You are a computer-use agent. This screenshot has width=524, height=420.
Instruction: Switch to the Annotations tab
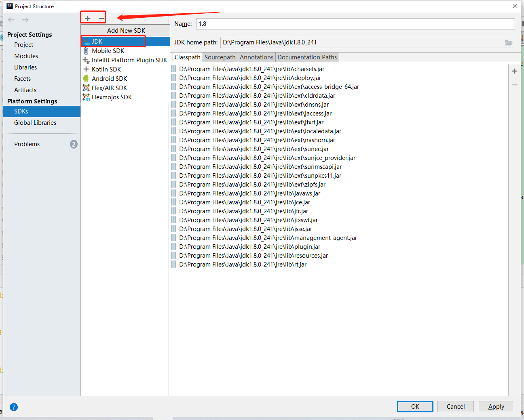[x=257, y=57]
